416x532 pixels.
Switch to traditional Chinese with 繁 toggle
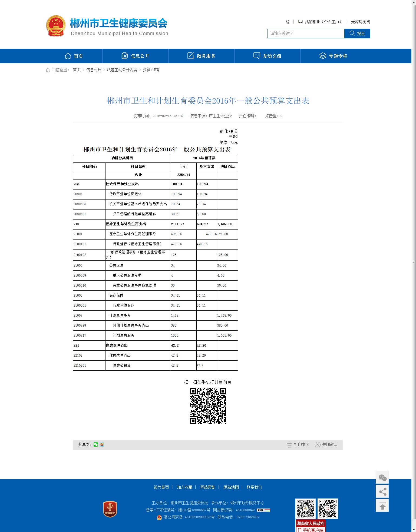[287, 22]
